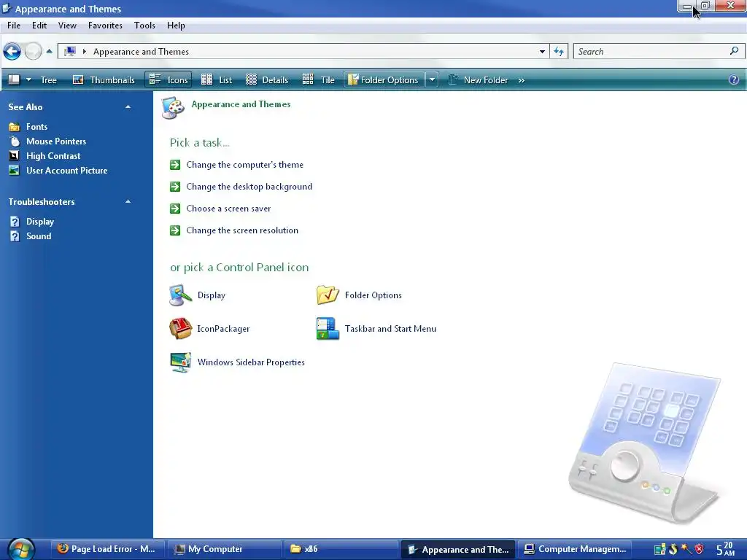Click Change the computer's theme link
The width and height of the screenshot is (747, 560).
[x=245, y=165]
